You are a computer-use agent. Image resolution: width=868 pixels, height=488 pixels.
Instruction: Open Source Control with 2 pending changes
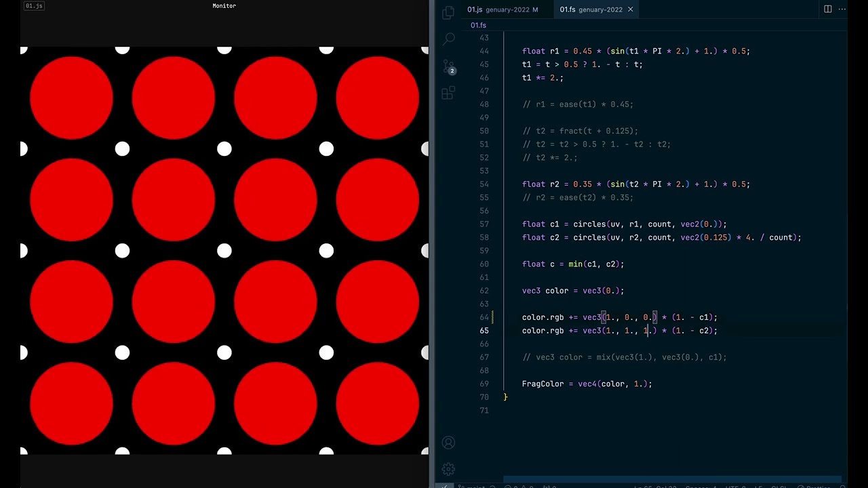pos(448,66)
